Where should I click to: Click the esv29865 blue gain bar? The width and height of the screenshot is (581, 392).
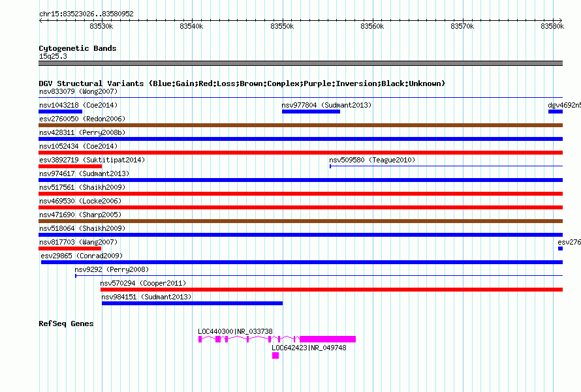(302, 262)
